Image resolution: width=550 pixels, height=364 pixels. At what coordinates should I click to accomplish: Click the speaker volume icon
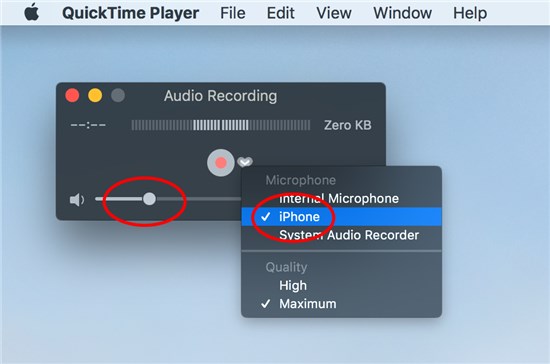(x=77, y=200)
